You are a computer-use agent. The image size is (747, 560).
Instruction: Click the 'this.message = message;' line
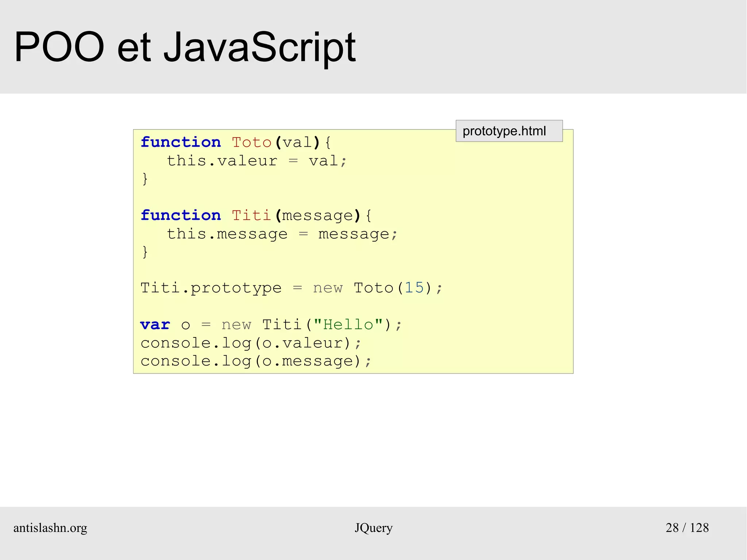tap(282, 234)
